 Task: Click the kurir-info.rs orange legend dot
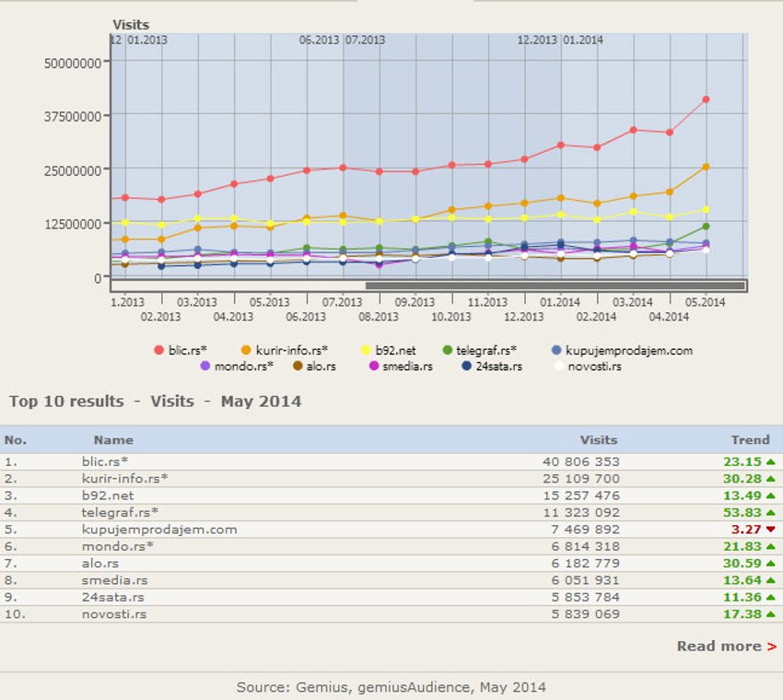click(x=246, y=350)
